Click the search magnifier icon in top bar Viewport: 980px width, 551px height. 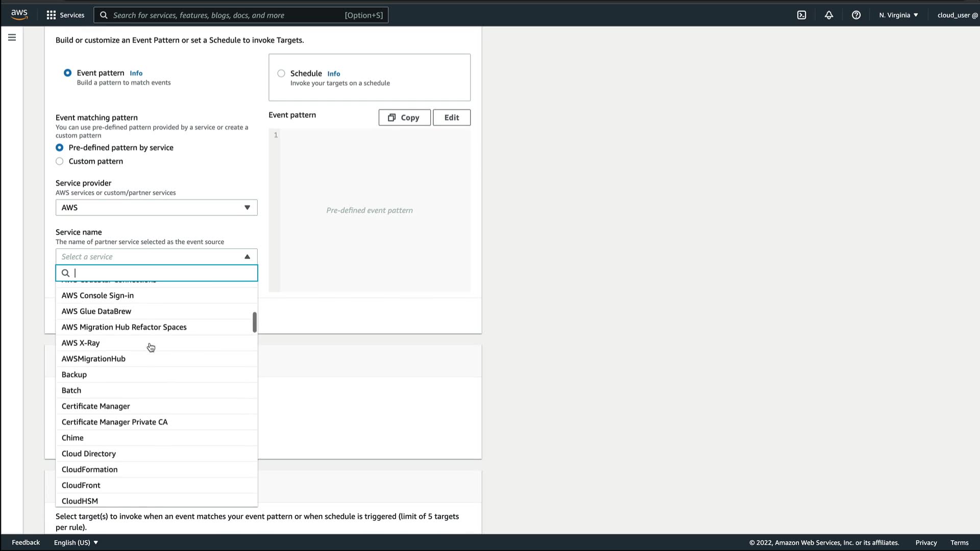click(x=104, y=15)
